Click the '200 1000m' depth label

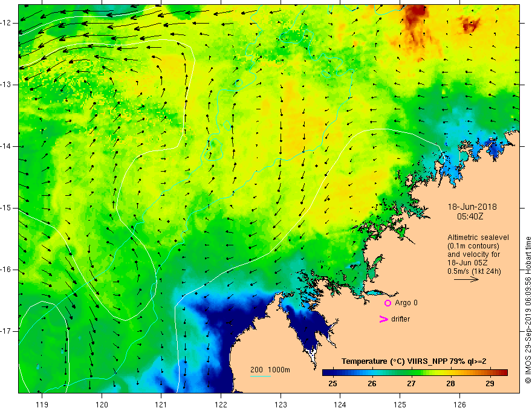click(x=270, y=370)
